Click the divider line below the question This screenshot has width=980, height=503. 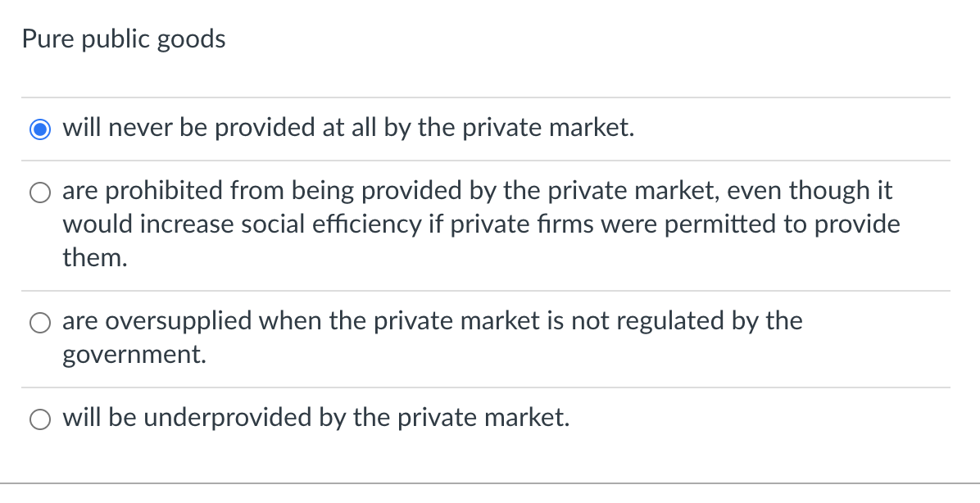(490, 96)
